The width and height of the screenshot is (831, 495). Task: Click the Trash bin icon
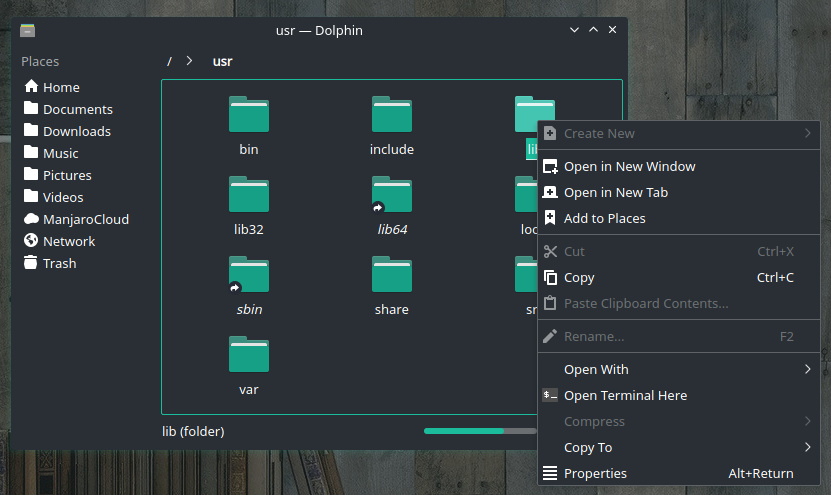pyautogui.click(x=31, y=262)
